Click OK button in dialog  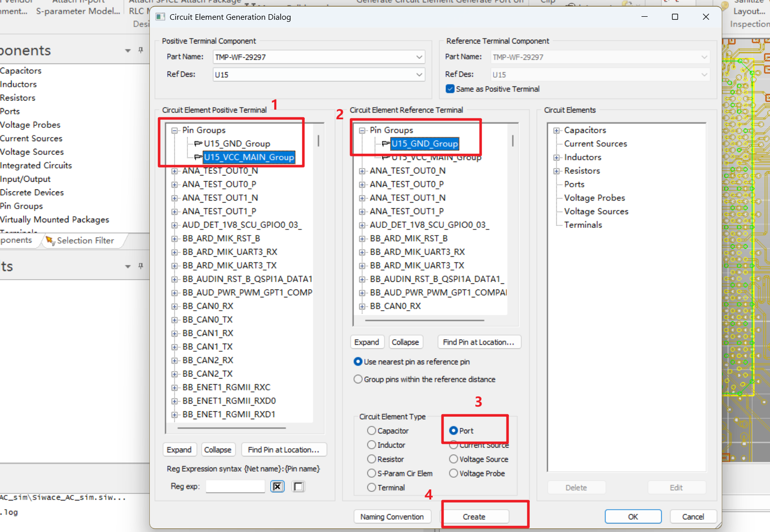point(633,517)
